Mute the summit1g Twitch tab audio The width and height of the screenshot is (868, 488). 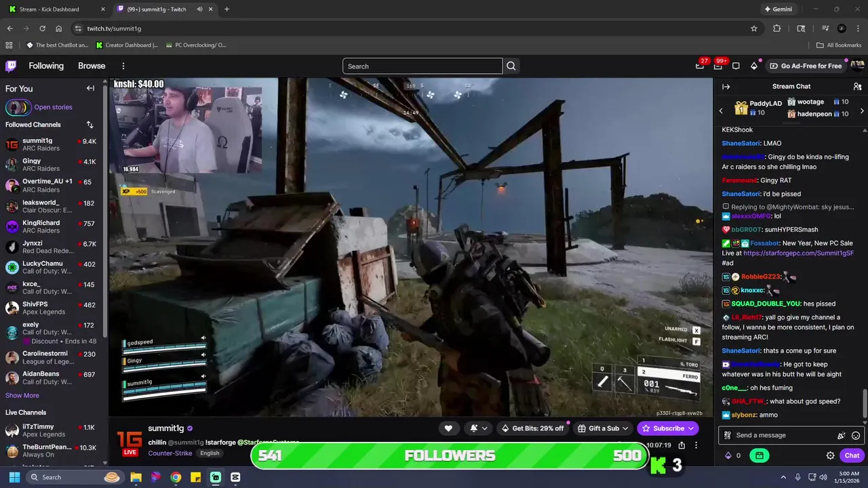tap(199, 9)
